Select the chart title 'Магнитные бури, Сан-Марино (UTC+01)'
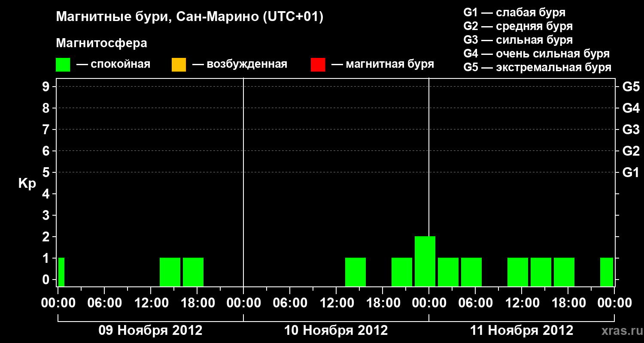This screenshot has height=343, width=644. tap(190, 17)
